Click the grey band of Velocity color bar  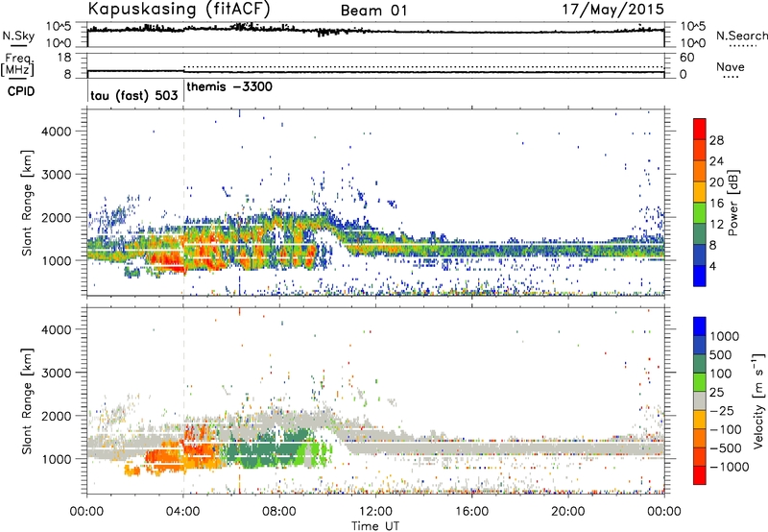point(700,400)
